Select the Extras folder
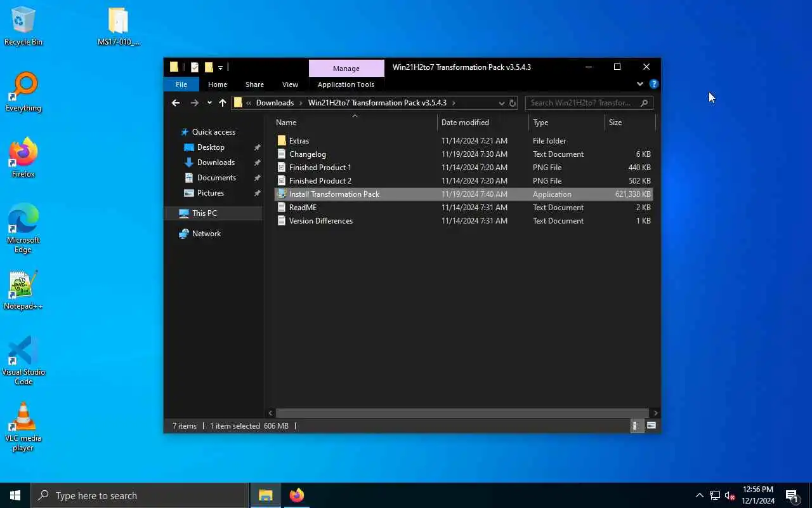The image size is (812, 508). pyautogui.click(x=464, y=141)
